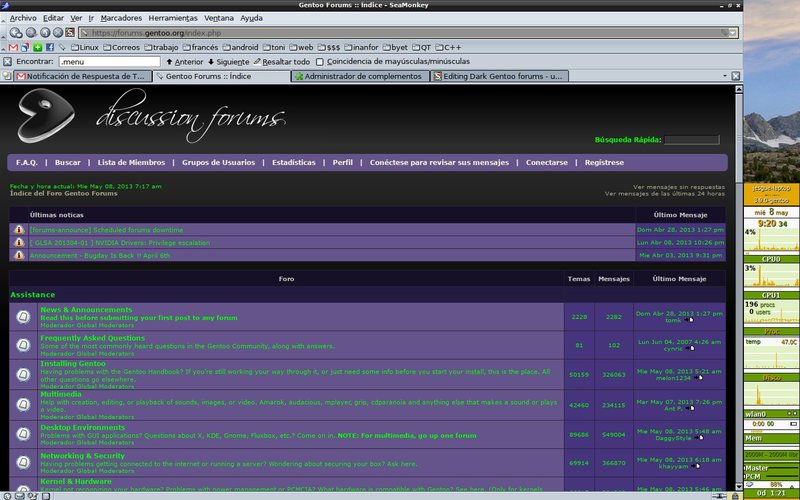
Task: Click the PCM volume bar in system monitor
Action: coord(771,476)
